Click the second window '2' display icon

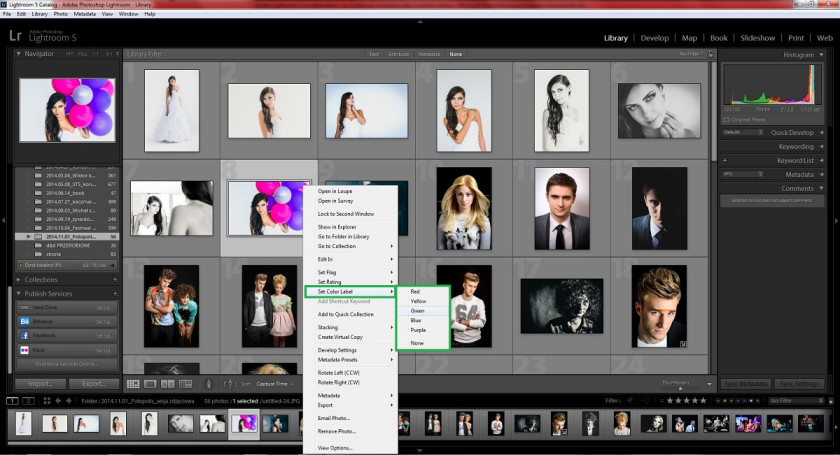tap(28, 400)
